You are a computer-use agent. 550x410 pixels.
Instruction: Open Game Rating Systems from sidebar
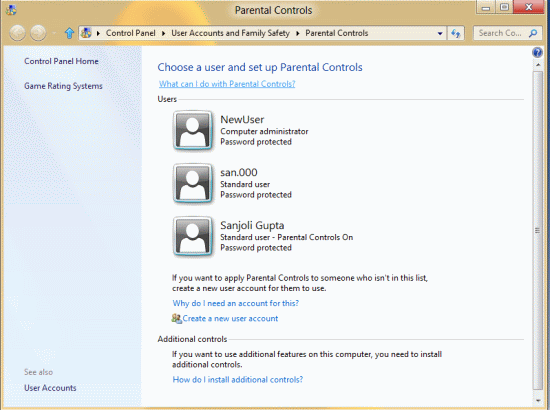63,86
